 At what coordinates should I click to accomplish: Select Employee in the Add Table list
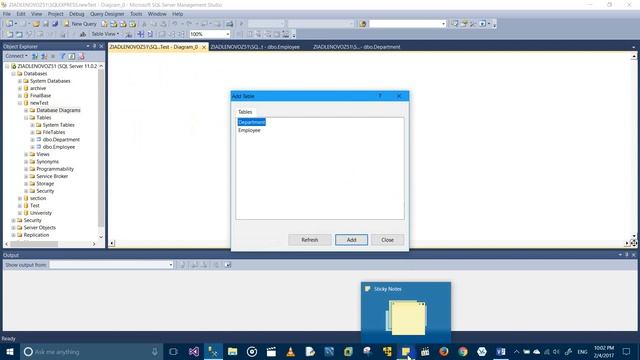coord(249,130)
